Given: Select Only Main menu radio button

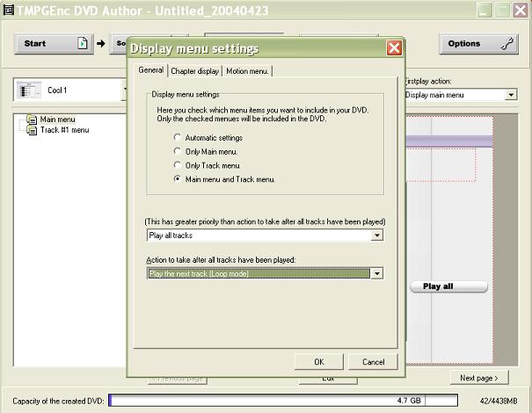Looking at the screenshot, I should pos(177,151).
